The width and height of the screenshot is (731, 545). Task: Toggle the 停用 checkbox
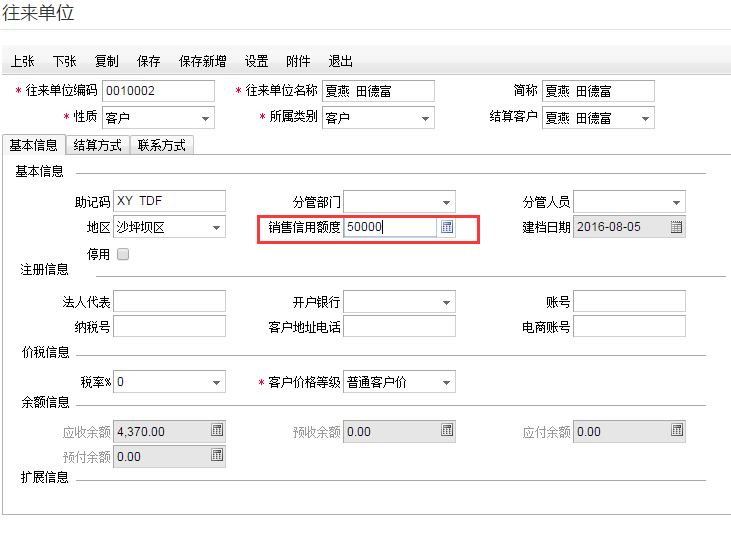point(123,254)
